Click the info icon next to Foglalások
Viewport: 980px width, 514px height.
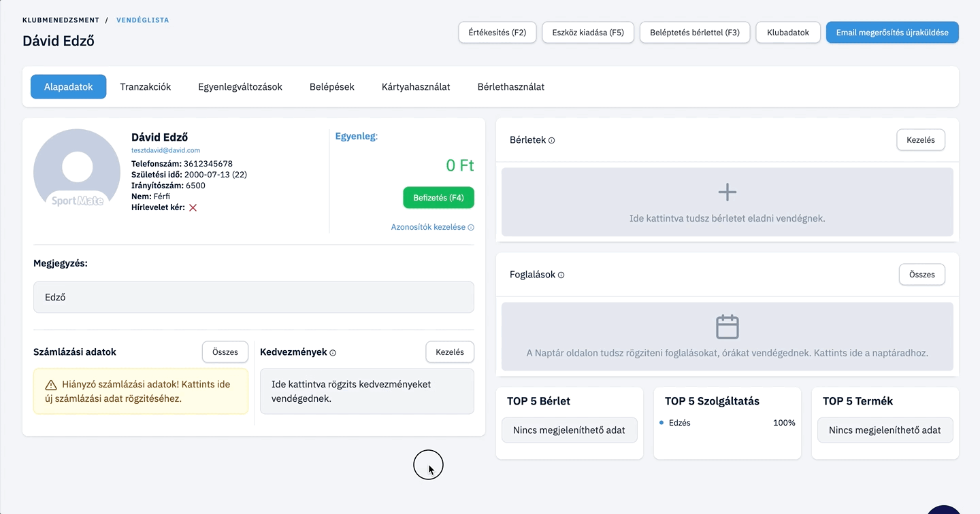click(x=561, y=275)
